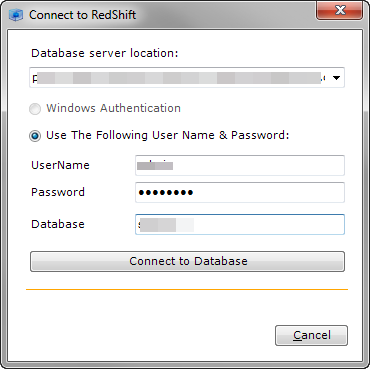Focus the Database input field
The image size is (370, 369).
tap(240, 224)
